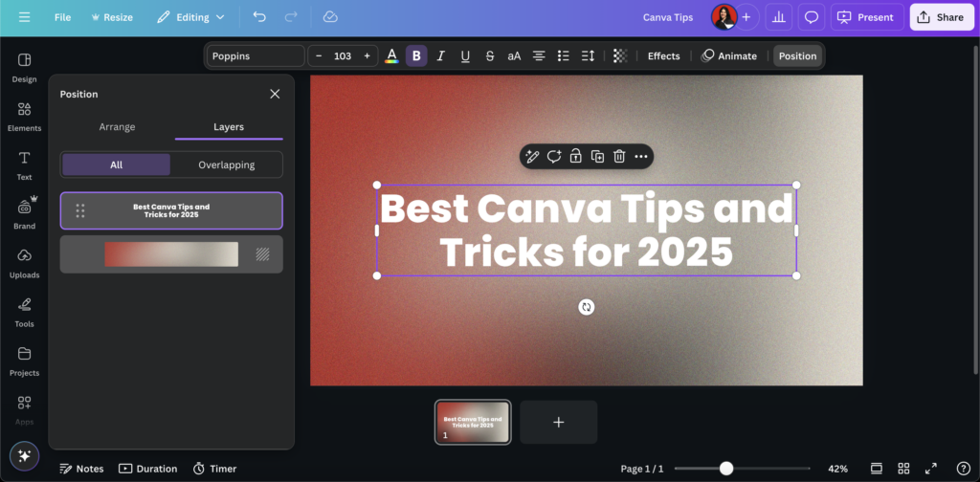Select the Overlapping layers filter
Viewport: 980px width, 482px height.
[x=226, y=164]
